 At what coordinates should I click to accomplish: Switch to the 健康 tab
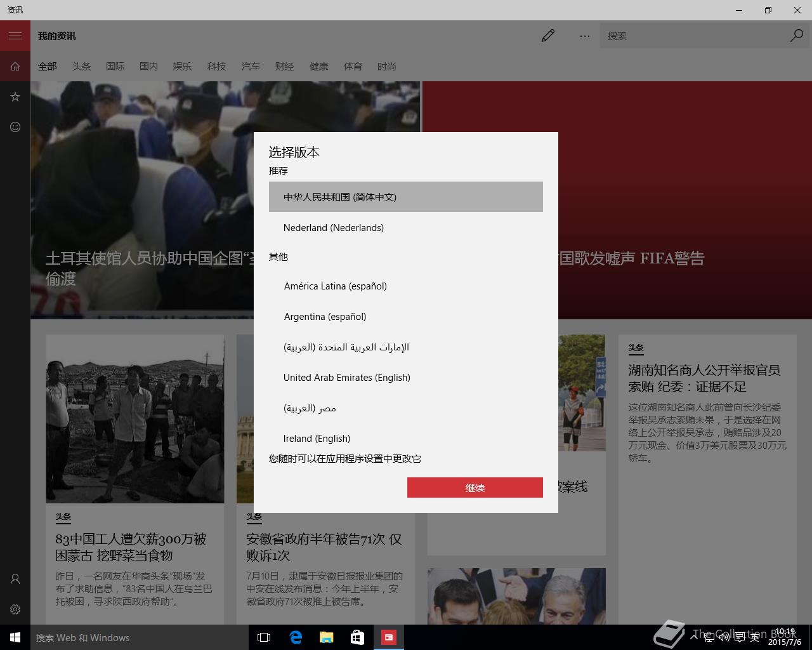pos(319,66)
